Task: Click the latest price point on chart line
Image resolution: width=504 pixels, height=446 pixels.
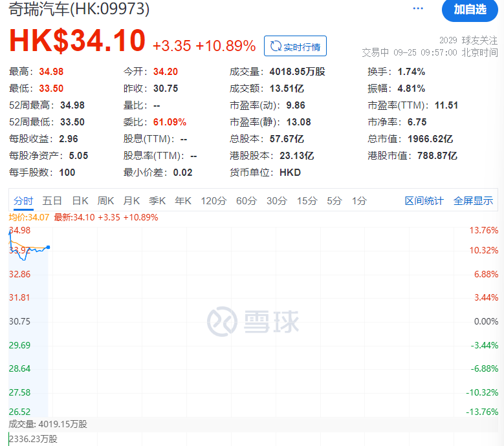Action: (x=49, y=247)
